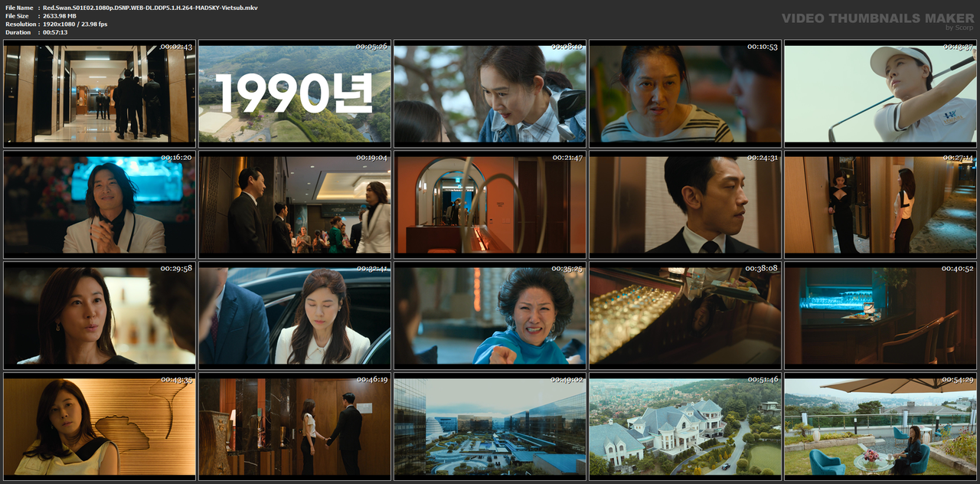
Task: Select the orange arched hallway thumbnail at 00:21:47
Action: (x=490, y=204)
